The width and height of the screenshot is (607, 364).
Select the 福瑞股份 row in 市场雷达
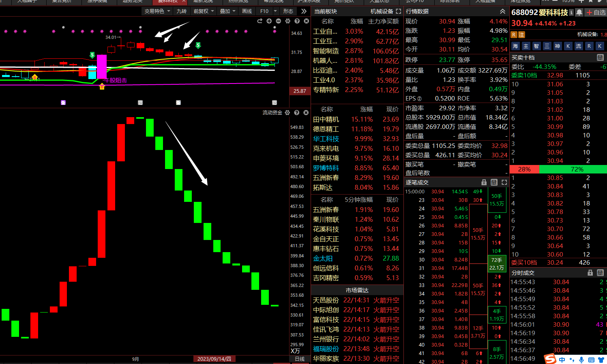coord(357,349)
